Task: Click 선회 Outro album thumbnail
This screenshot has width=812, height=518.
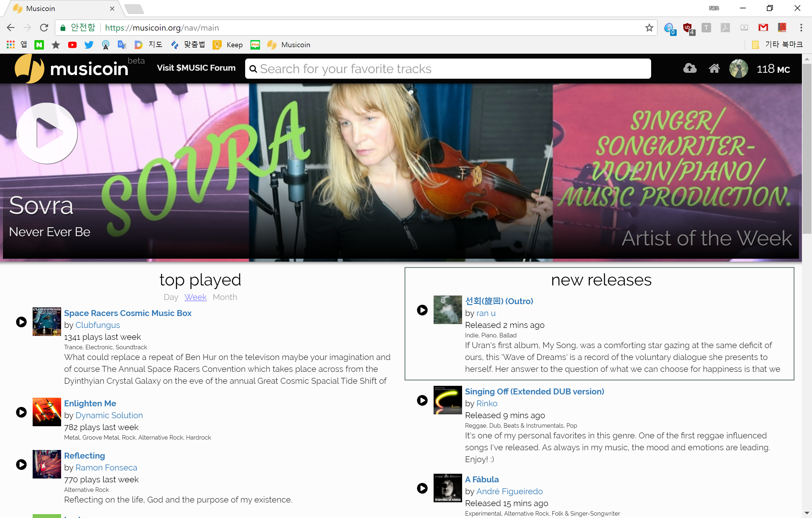Action: 448,310
